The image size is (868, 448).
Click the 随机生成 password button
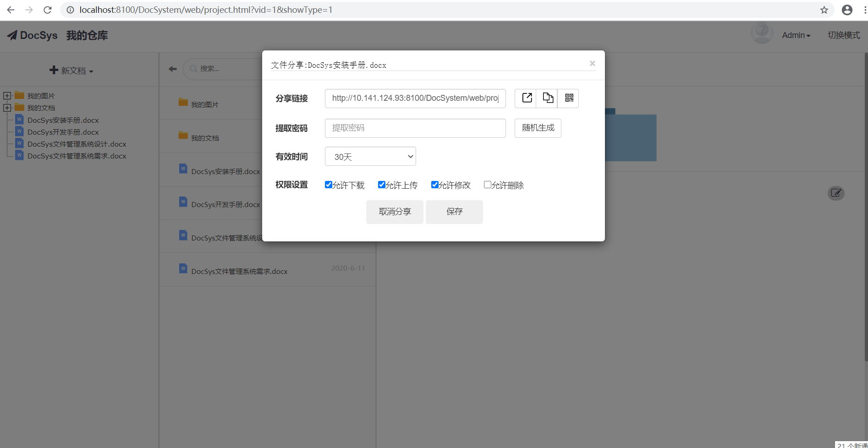point(538,128)
